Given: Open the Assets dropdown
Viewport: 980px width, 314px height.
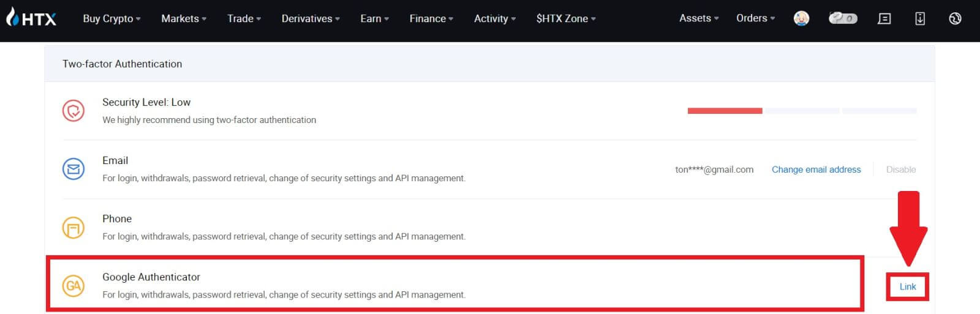Looking at the screenshot, I should coord(698,18).
